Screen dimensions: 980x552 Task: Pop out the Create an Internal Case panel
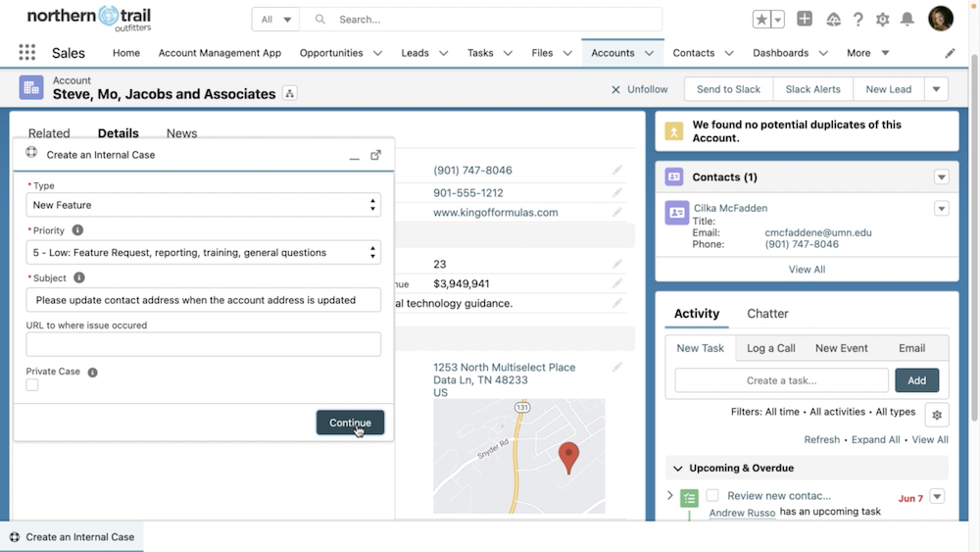pyautogui.click(x=375, y=155)
